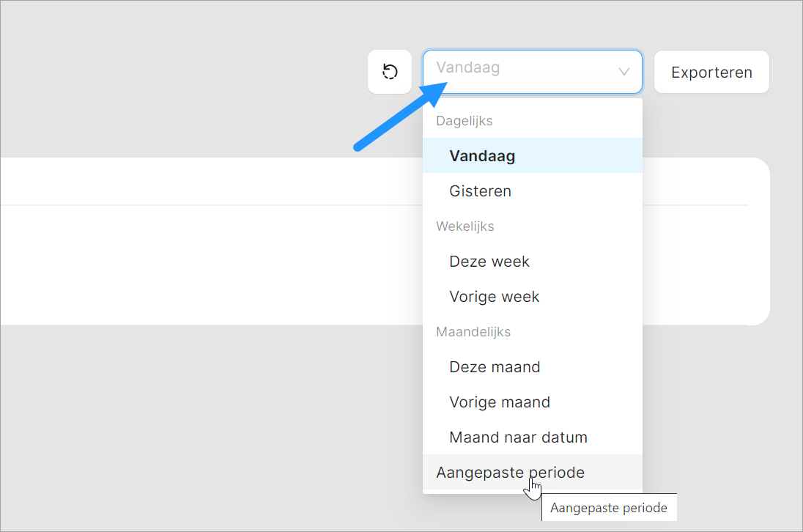Screen dimensions: 803x532
Task: Open the Aangepaste periode menu entry
Action: pos(511,473)
